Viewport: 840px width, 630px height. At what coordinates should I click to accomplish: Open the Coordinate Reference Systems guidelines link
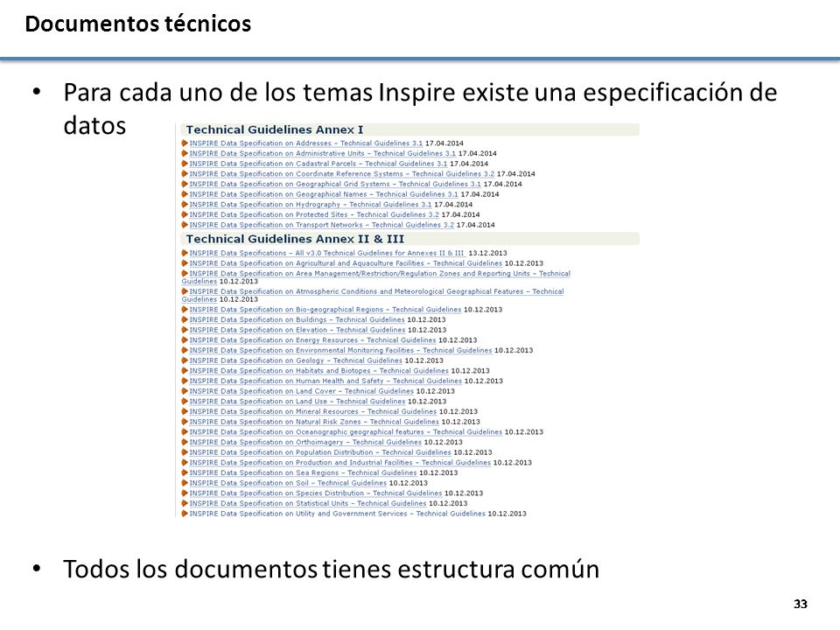point(342,173)
